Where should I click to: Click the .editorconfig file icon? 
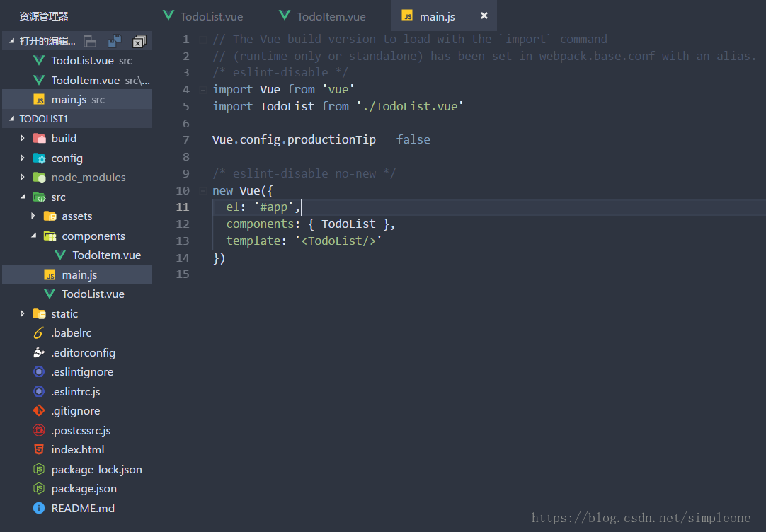(x=39, y=352)
